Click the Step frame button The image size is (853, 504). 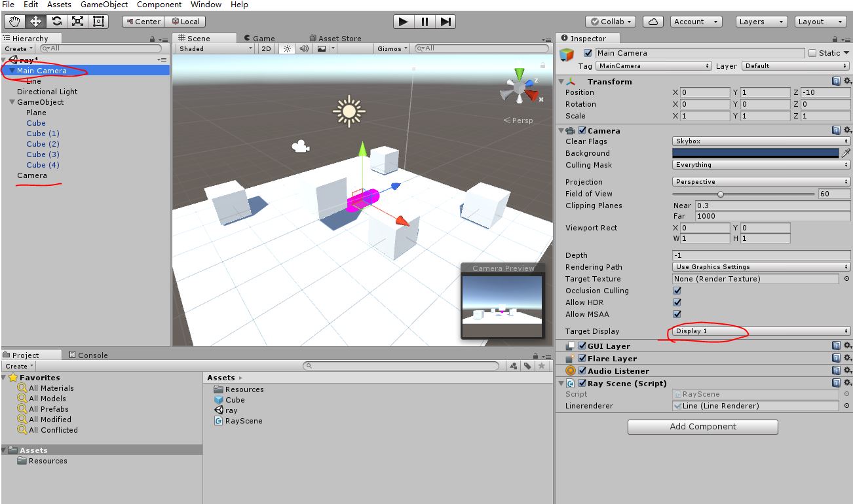pyautogui.click(x=445, y=22)
